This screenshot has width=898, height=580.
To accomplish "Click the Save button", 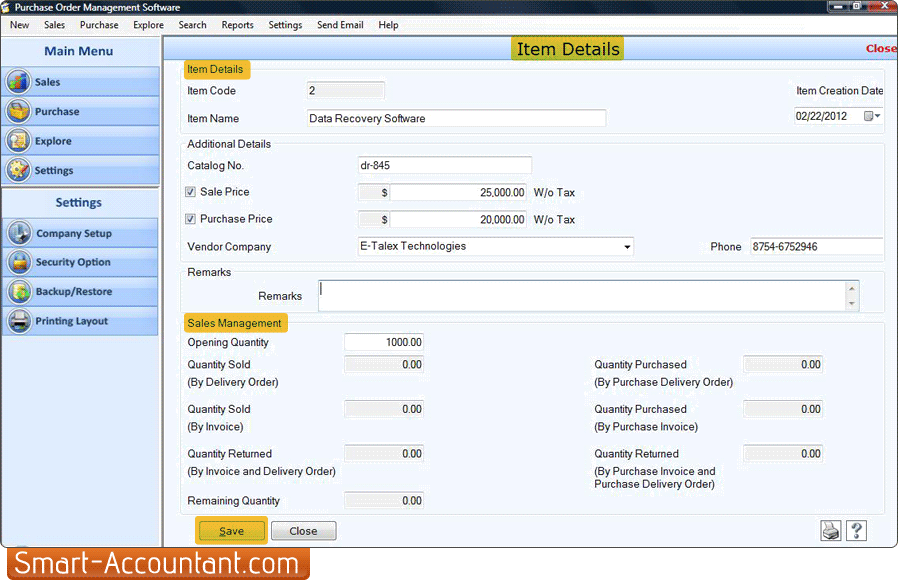I will coord(231,530).
